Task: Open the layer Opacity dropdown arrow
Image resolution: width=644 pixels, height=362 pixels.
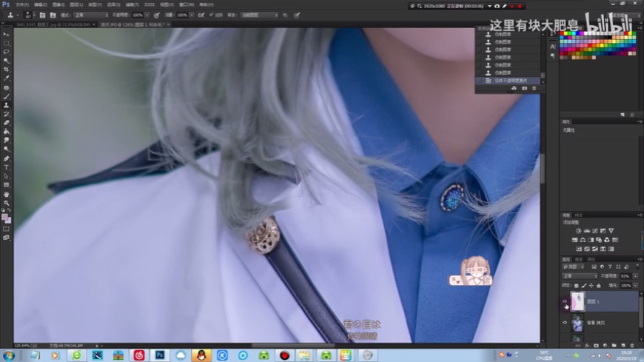Action: [x=636, y=276]
